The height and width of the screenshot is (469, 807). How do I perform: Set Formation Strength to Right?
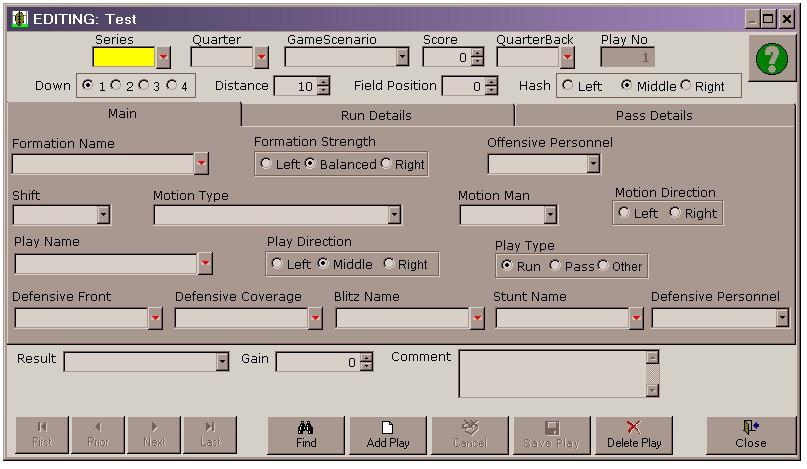[x=387, y=164]
